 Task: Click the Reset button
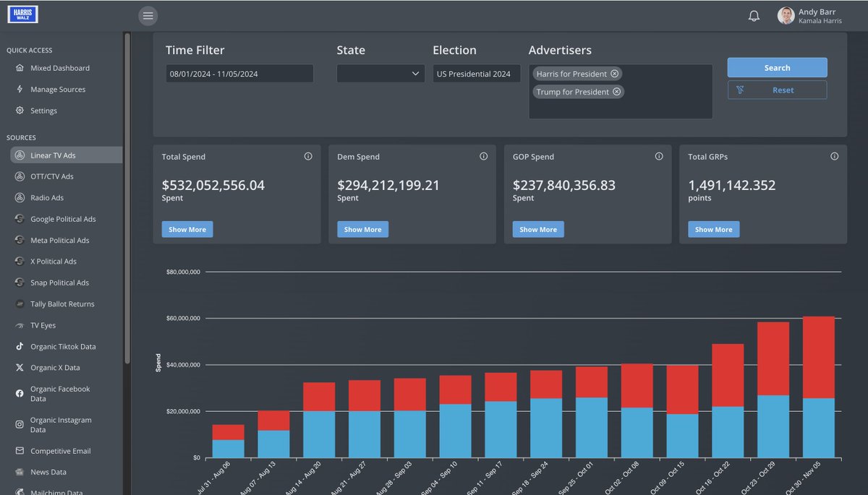777,90
